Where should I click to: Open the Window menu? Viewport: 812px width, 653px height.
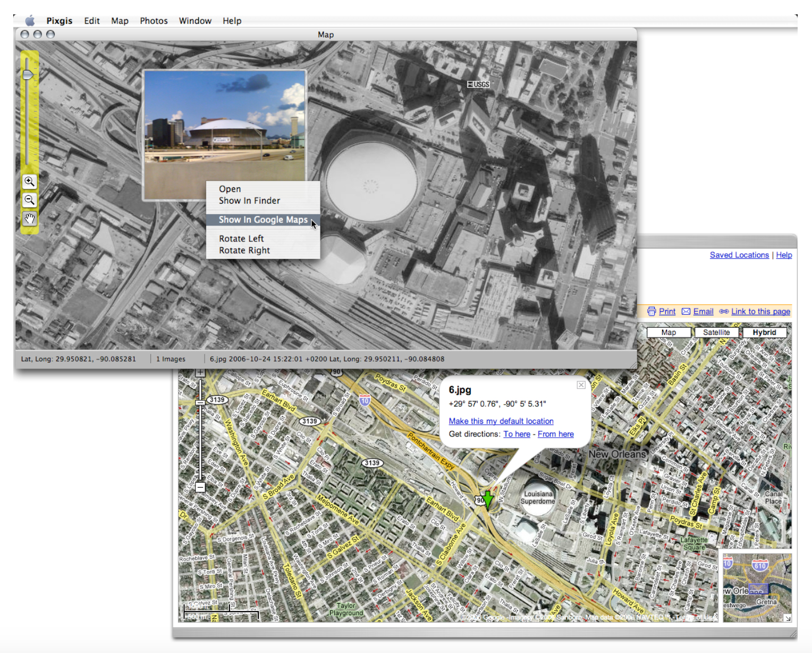tap(195, 21)
